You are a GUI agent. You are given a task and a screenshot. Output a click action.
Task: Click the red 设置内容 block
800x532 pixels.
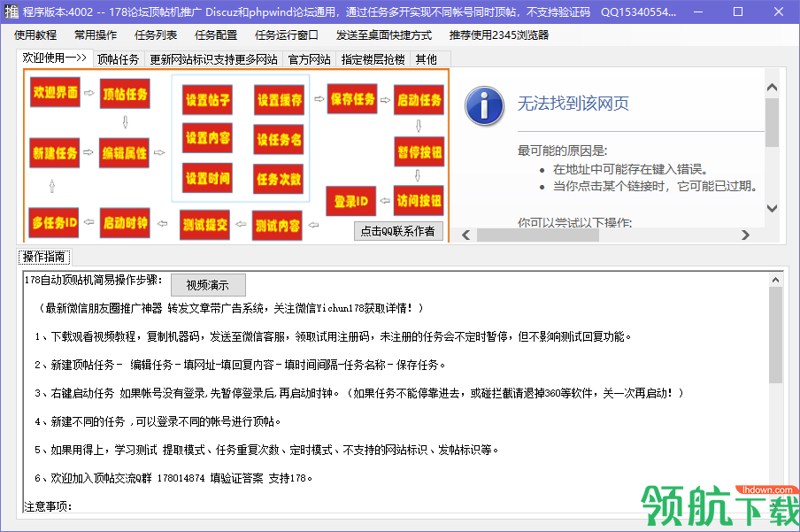[208, 138]
